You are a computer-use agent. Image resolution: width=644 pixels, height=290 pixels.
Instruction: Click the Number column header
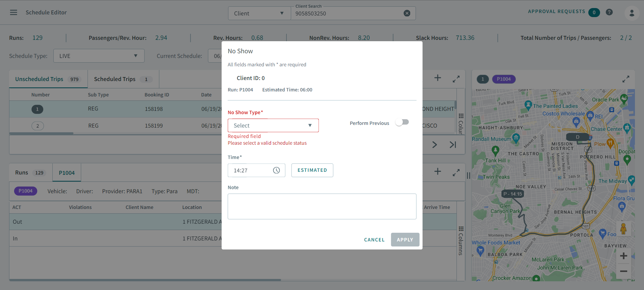click(x=41, y=95)
